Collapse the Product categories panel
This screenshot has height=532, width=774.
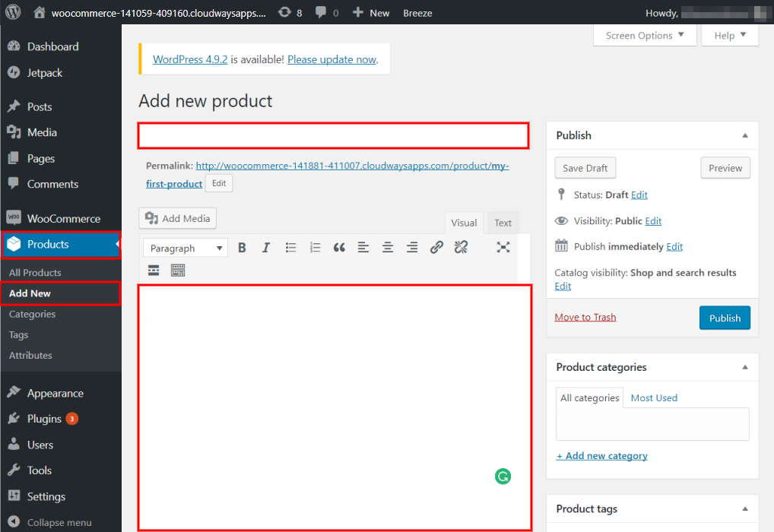pos(745,367)
